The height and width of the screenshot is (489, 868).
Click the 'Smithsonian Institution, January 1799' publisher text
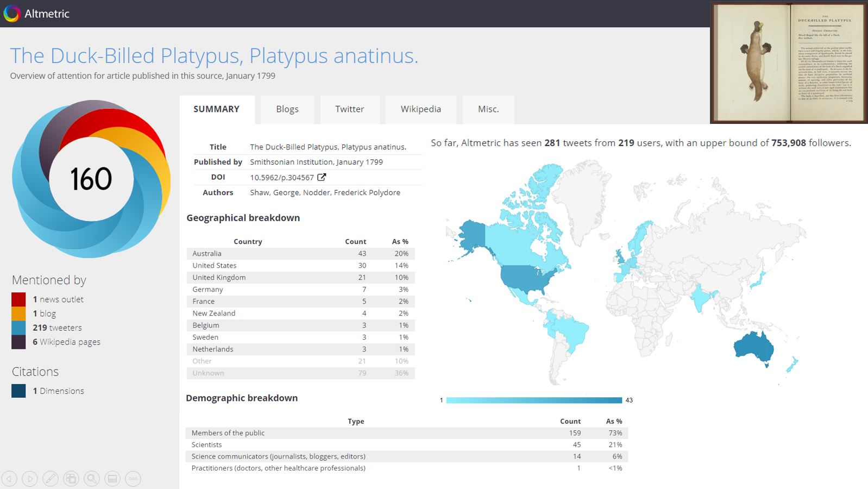coord(316,162)
